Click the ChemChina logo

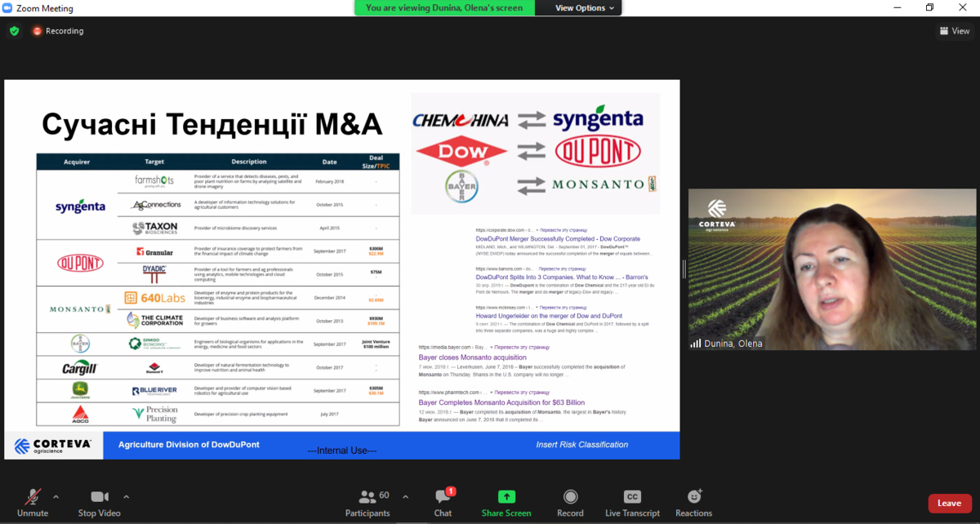pos(461,120)
